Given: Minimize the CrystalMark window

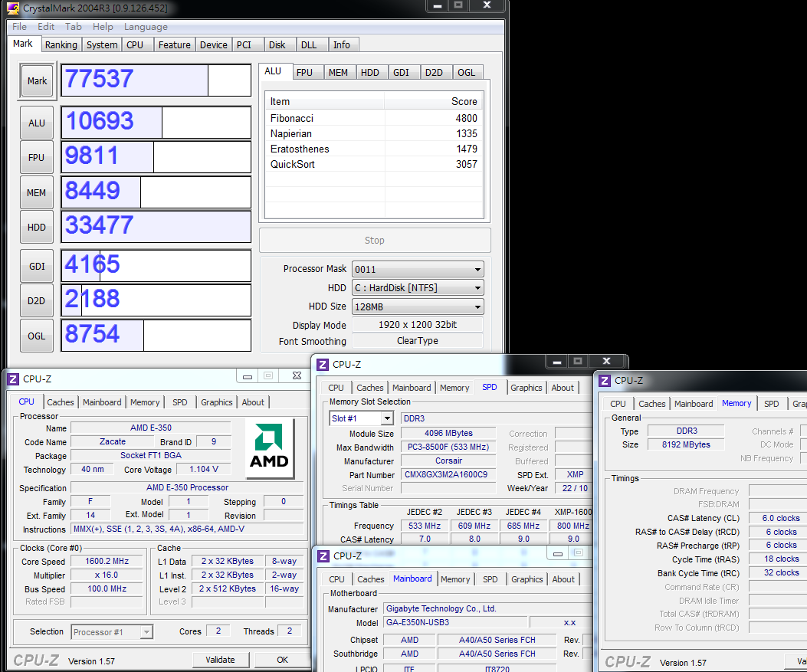Looking at the screenshot, I should [x=438, y=5].
